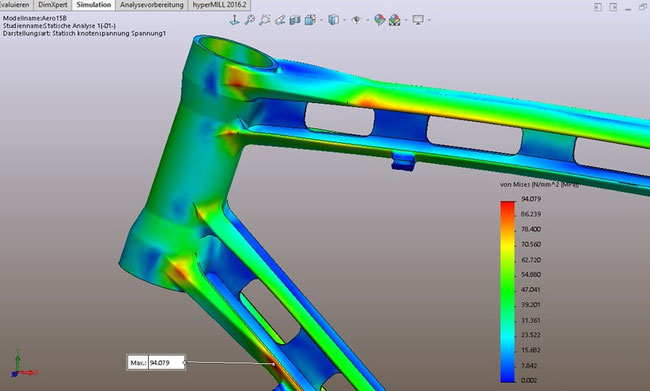Switch to the DimXpert tab

pyautogui.click(x=53, y=5)
